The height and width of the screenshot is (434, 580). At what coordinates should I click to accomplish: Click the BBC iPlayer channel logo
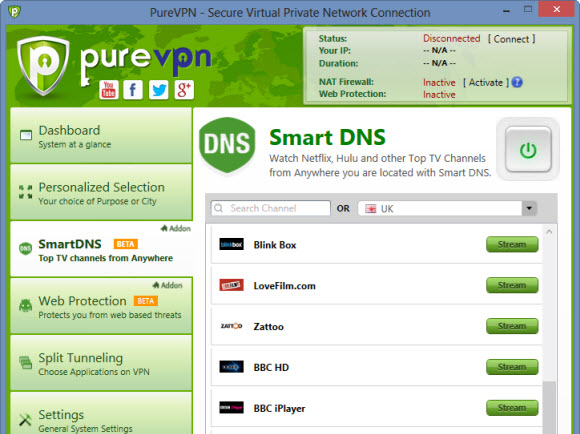click(231, 408)
